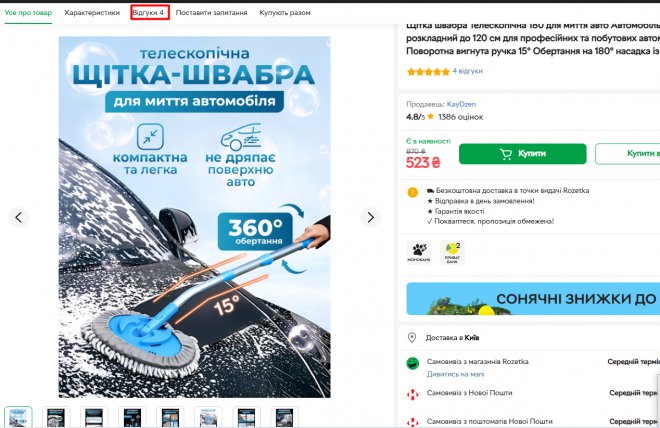Click the five-star rating icons

(x=428, y=72)
